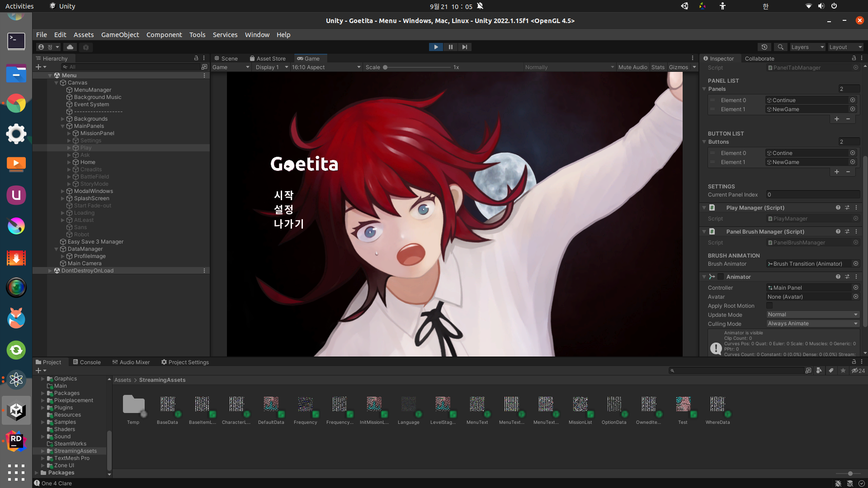Open Hierarchy panel more options menu

coord(204,58)
